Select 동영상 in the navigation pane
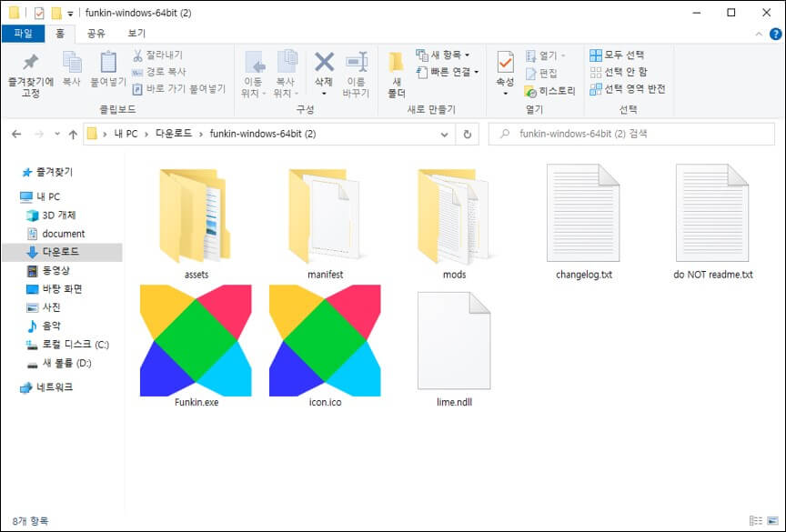The image size is (786, 532). pos(48,271)
